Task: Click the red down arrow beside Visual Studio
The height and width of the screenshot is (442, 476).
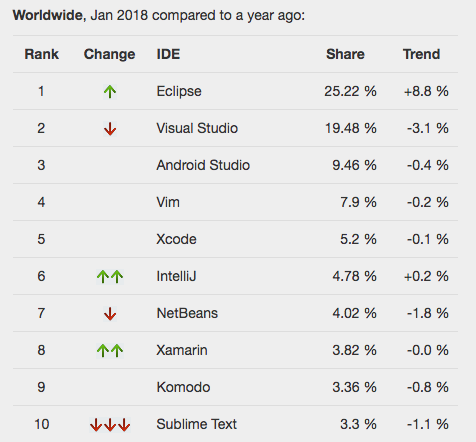Action: 110,129
